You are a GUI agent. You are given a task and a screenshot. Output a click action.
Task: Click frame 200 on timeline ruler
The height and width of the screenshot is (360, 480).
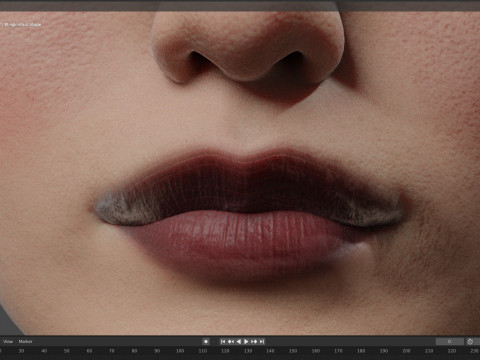click(x=406, y=351)
